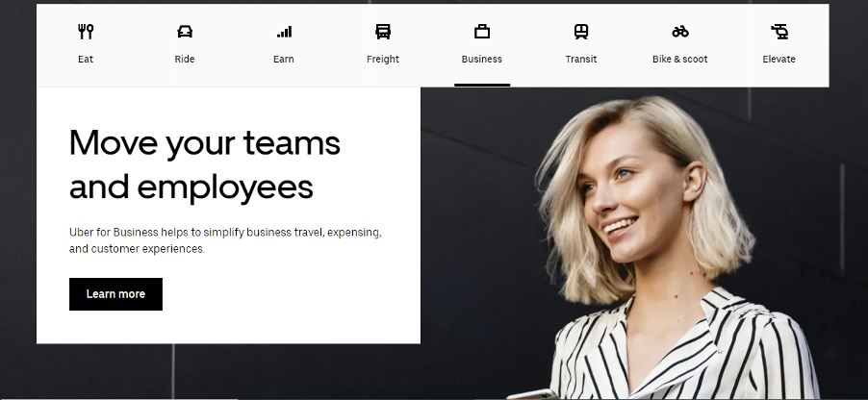Select the car Ride icon
This screenshot has height=400, width=868.
point(185,32)
